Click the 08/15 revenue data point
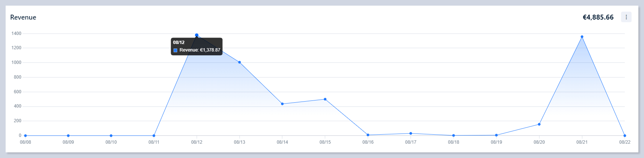 [x=325, y=99]
